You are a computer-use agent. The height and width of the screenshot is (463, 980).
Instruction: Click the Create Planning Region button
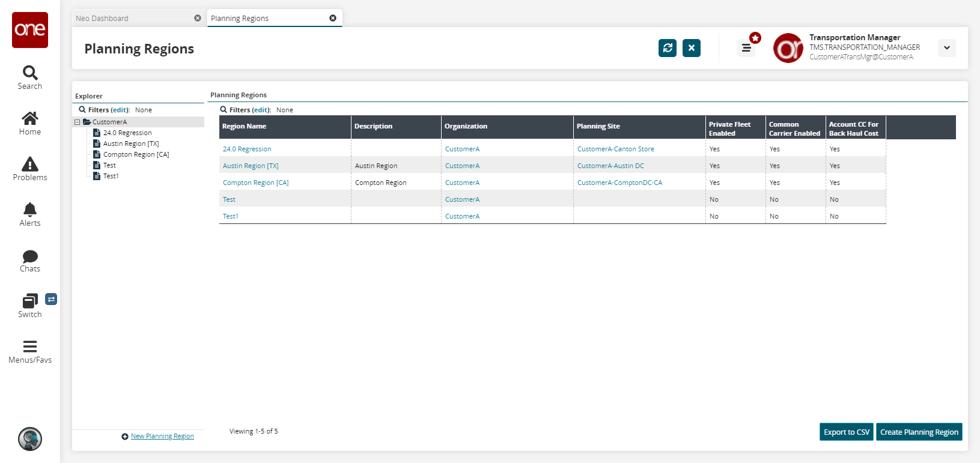[919, 432]
